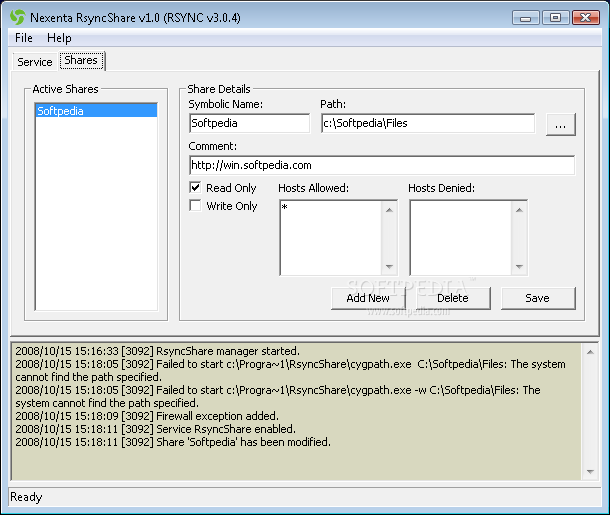This screenshot has width=610, height=515.
Task: Switch to the Service tab
Action: (x=35, y=62)
